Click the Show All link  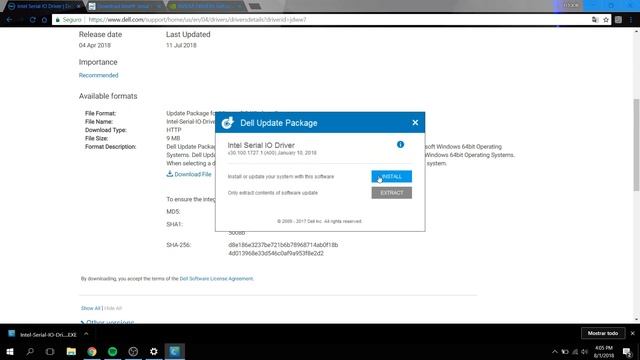pyautogui.click(x=91, y=308)
